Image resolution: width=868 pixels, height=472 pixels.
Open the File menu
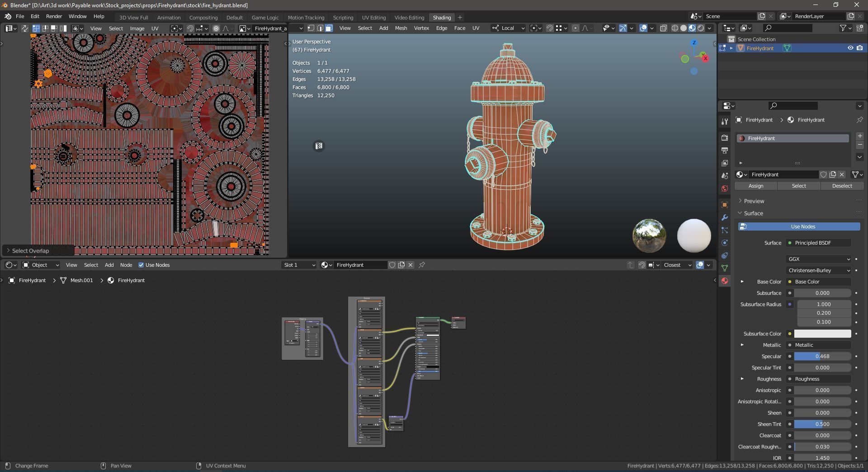[x=20, y=16]
